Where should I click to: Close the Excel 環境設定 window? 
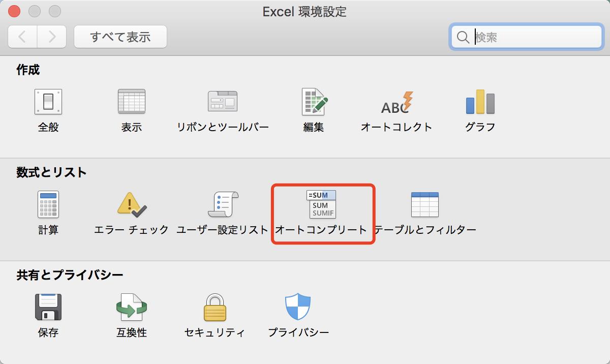[x=14, y=11]
